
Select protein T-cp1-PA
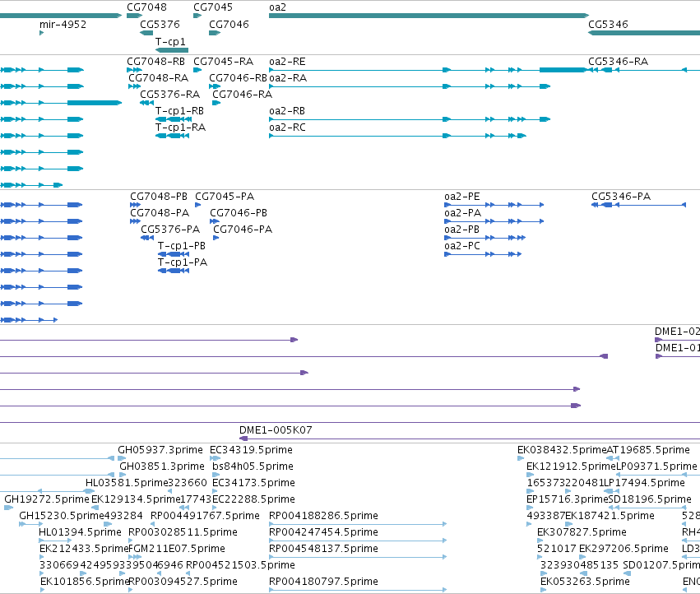(x=183, y=262)
